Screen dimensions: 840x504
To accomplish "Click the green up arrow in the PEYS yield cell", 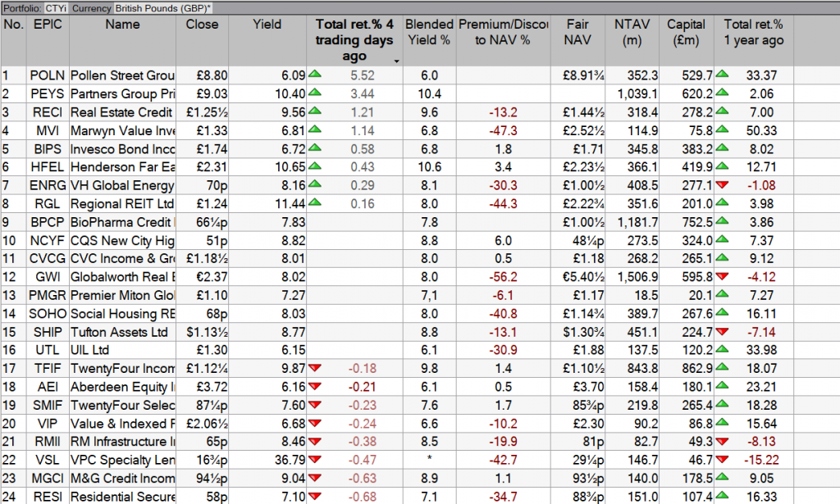I will click(x=315, y=93).
